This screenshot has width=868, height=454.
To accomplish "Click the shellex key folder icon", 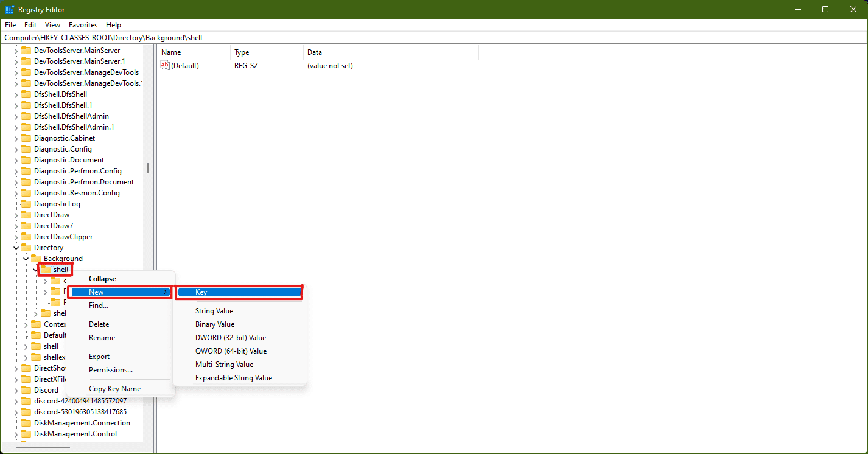I will tap(37, 357).
